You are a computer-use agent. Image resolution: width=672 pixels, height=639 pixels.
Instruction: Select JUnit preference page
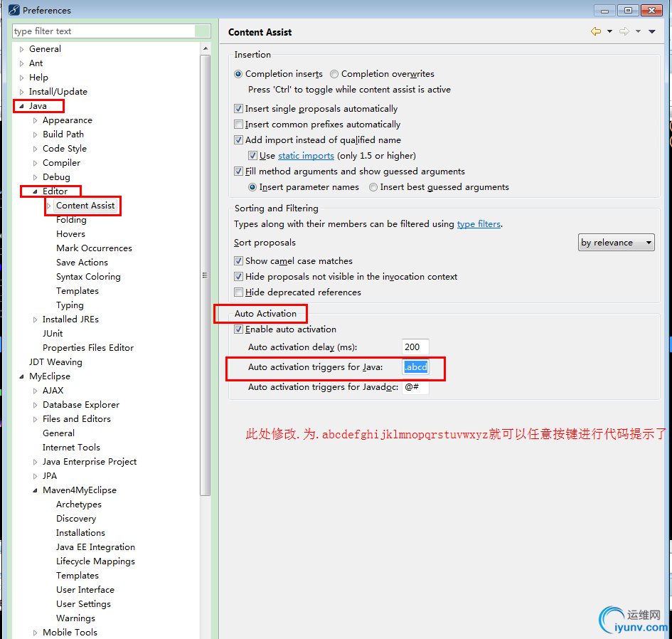click(x=53, y=333)
